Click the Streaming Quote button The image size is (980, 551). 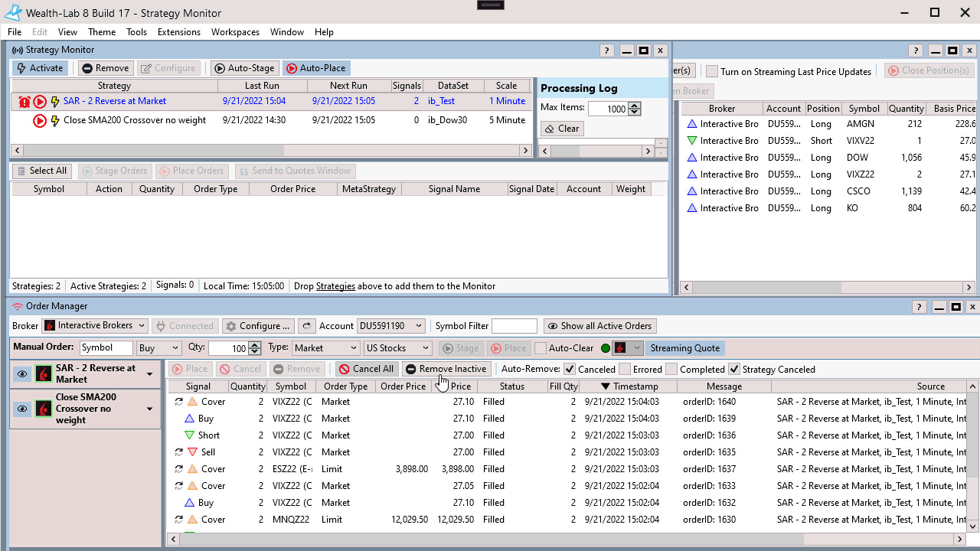tap(684, 348)
